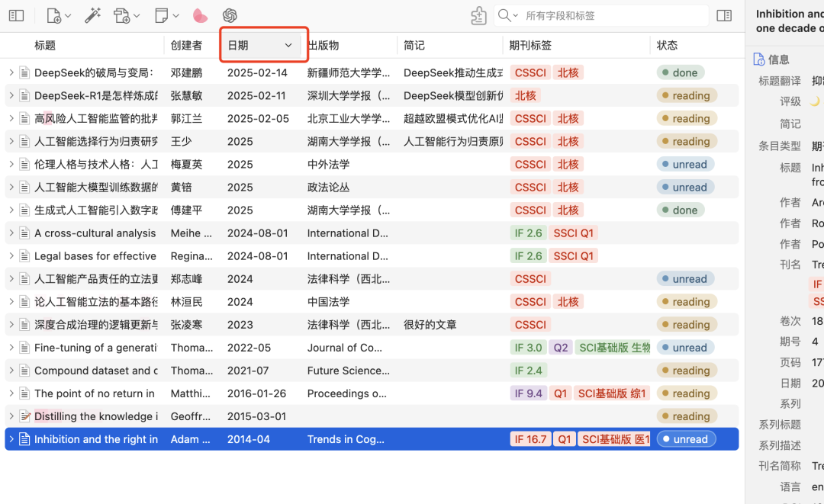Open the new item dropdown arrow
This screenshot has width=824, height=504.
69,16
